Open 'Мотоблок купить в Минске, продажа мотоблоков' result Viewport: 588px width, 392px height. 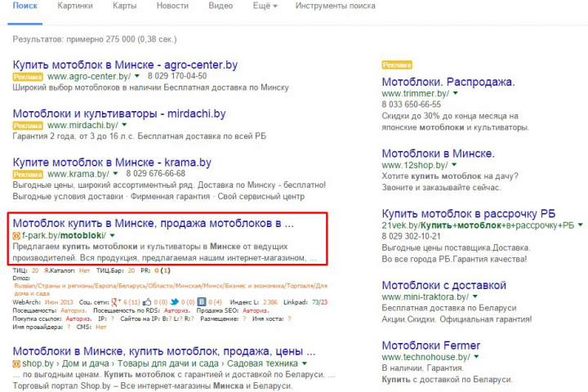[x=153, y=223]
